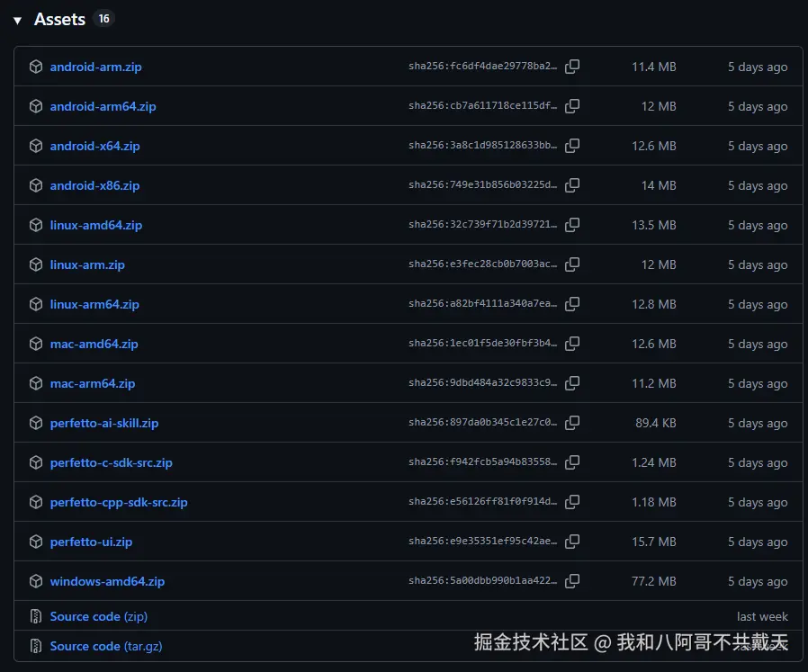This screenshot has height=672, width=808.
Task: Download android-x64.zip asset
Action: pos(94,146)
